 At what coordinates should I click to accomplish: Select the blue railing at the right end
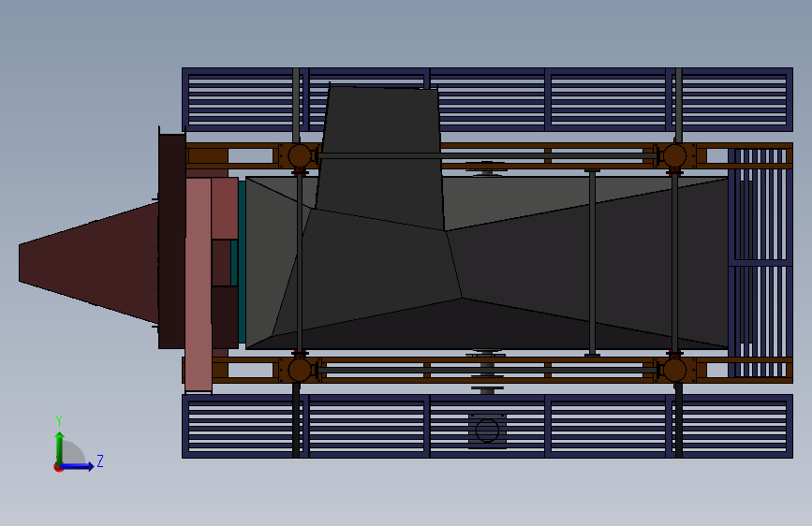(x=760, y=263)
